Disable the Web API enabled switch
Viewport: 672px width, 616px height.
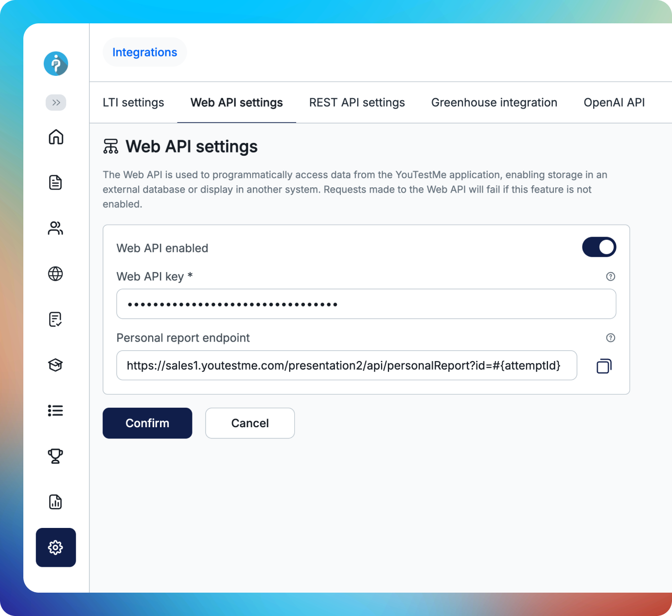(599, 247)
